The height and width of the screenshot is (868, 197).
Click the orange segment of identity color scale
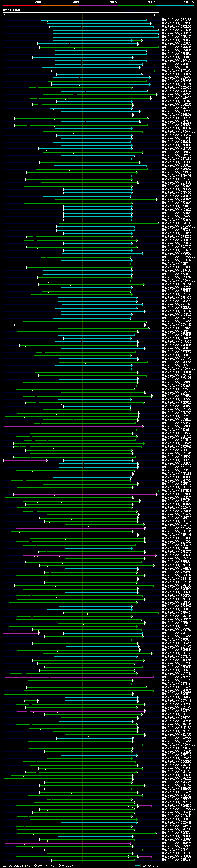(60, 6)
